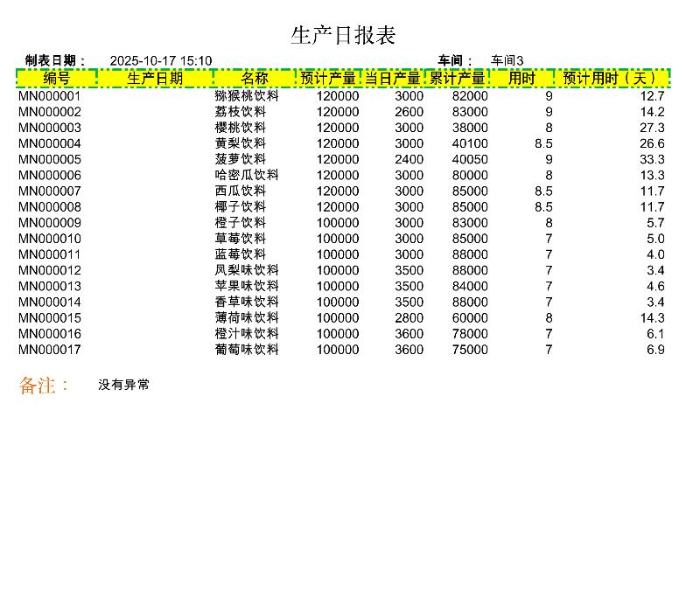Select the product name 椰子饮料
The image size is (700, 612).
240,207
